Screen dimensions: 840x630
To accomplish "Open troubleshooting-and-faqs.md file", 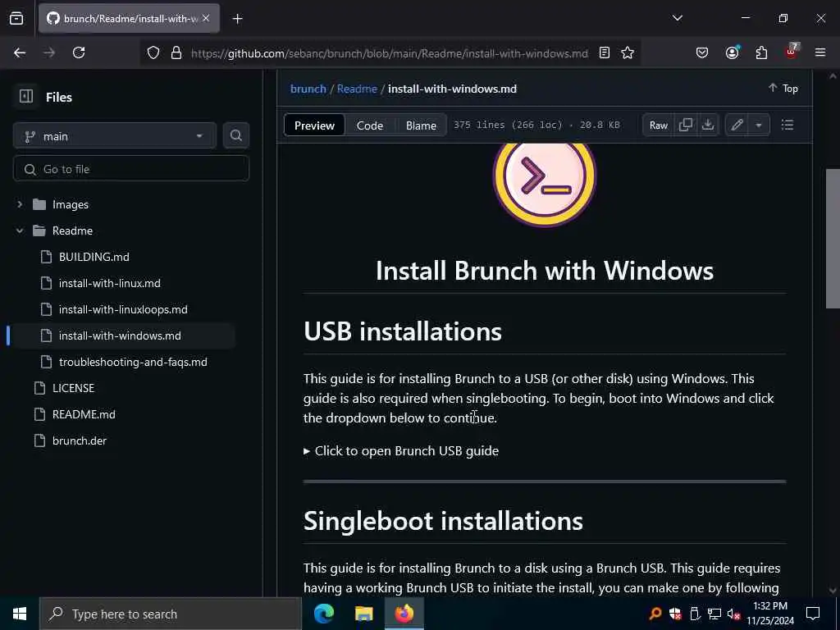I will pyautogui.click(x=133, y=362).
